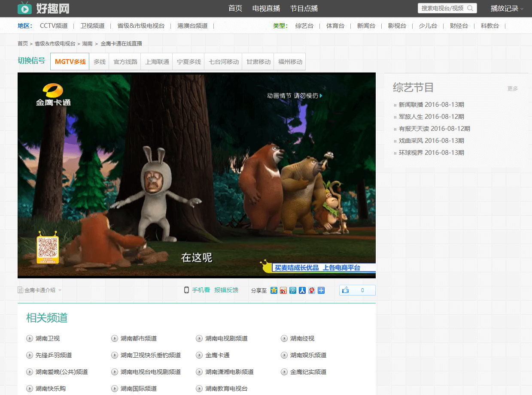532x395 pixels.
Task: Click play icon next to 金鹰卡通
Action: tap(199, 355)
